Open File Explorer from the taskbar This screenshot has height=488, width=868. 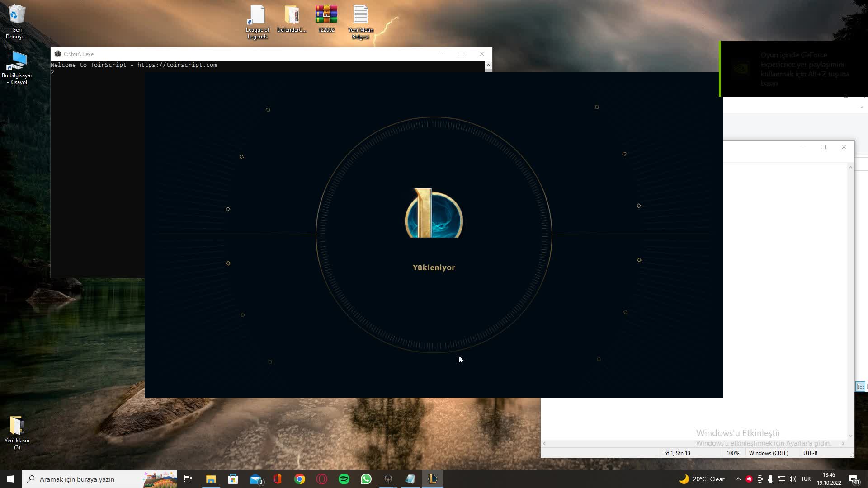click(211, 479)
